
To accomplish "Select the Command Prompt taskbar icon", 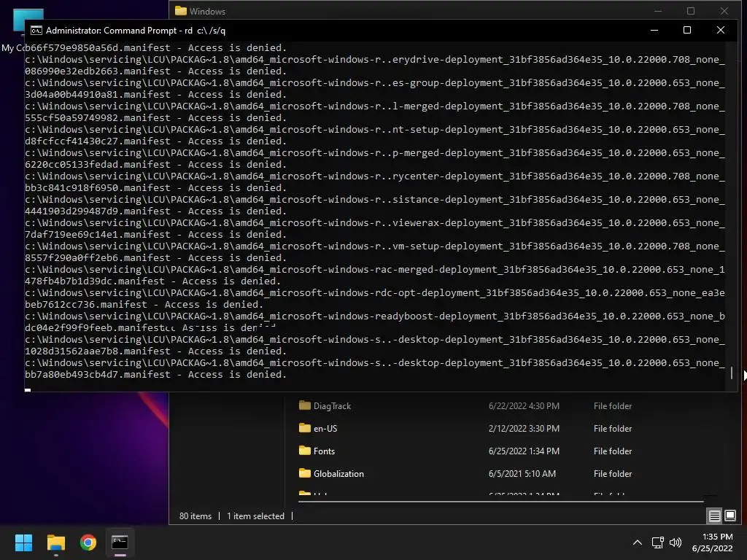I will pos(120,542).
